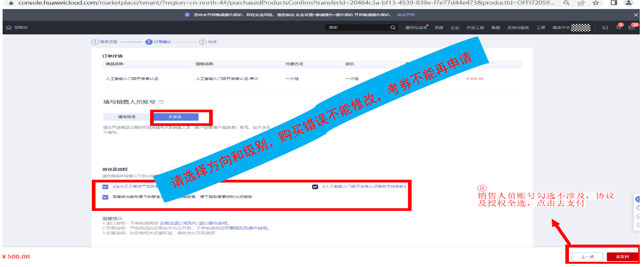Click the 前往开启 link in the banner
The image size is (644, 267).
tap(406, 15)
